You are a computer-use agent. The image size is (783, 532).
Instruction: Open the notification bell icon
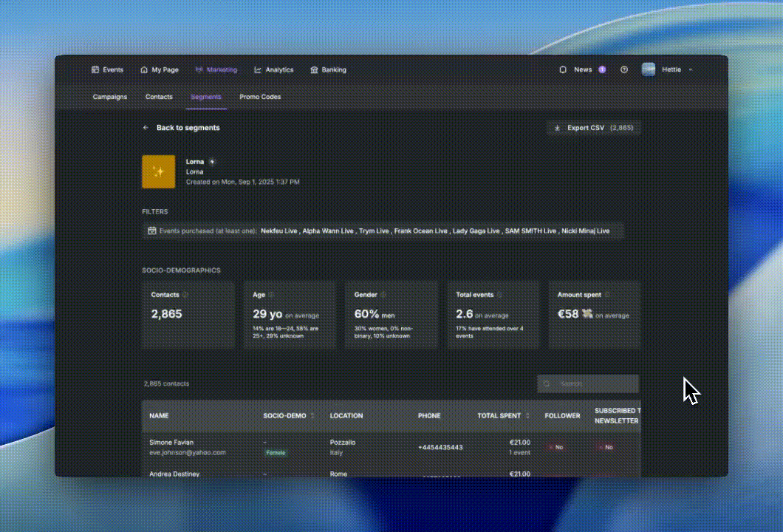click(563, 69)
